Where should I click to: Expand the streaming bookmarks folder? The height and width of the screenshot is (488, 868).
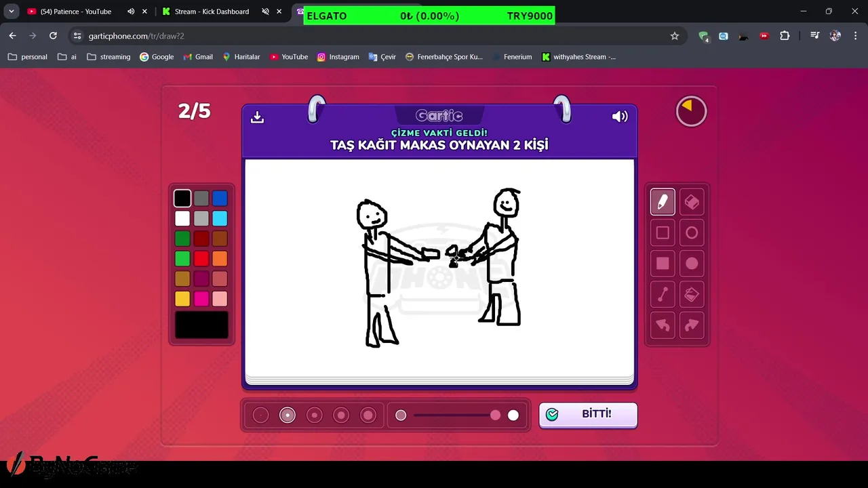108,57
